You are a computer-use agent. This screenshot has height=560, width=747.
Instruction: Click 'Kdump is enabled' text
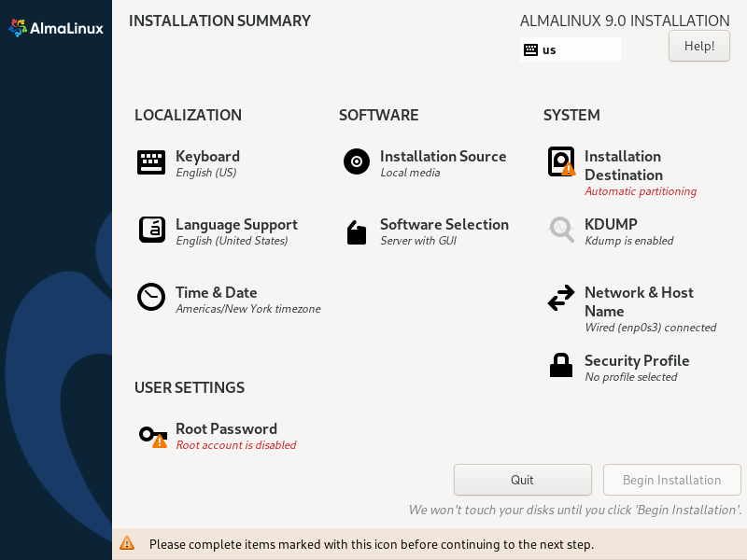click(628, 241)
